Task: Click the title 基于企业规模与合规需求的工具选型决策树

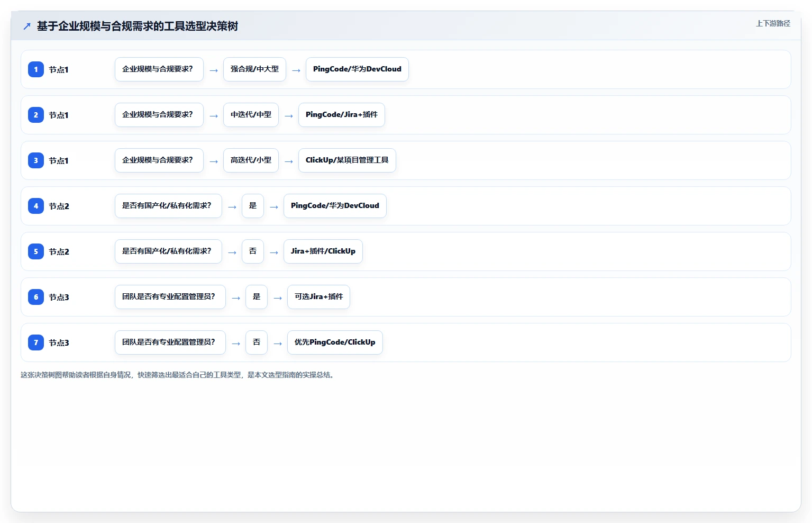Action: point(138,26)
